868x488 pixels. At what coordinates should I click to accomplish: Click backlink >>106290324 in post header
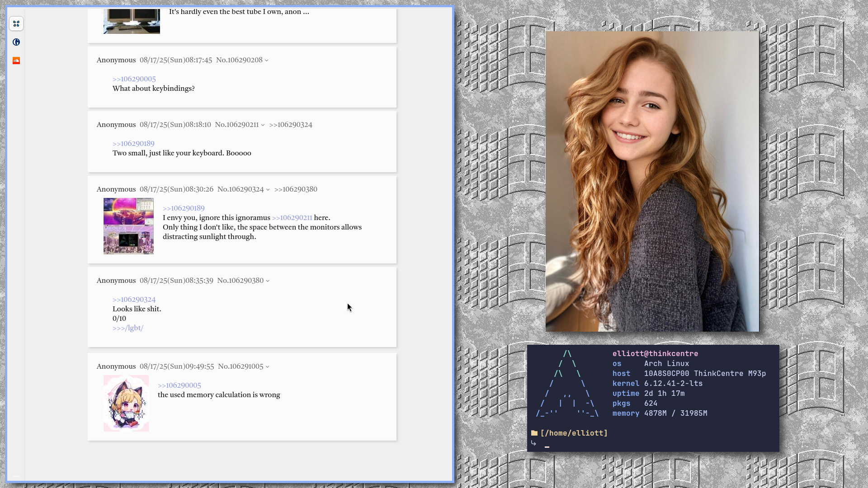290,125
